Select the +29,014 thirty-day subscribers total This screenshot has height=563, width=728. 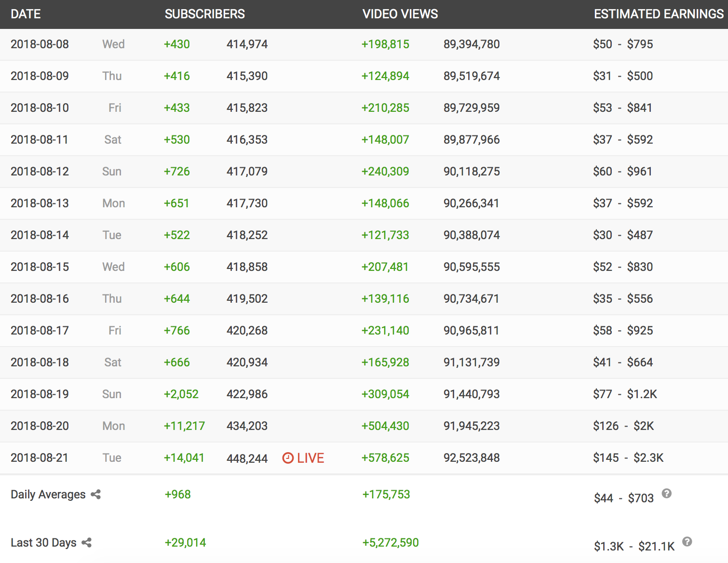tap(185, 543)
